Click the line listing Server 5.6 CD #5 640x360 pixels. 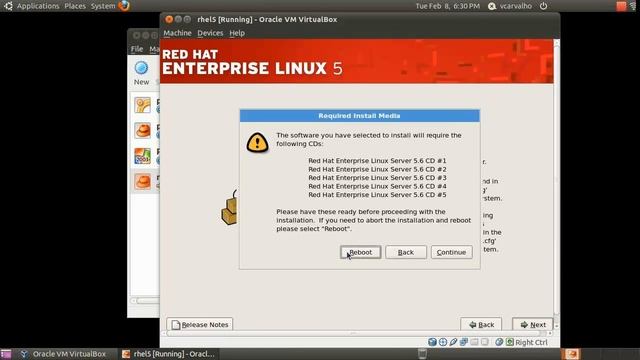point(377,195)
